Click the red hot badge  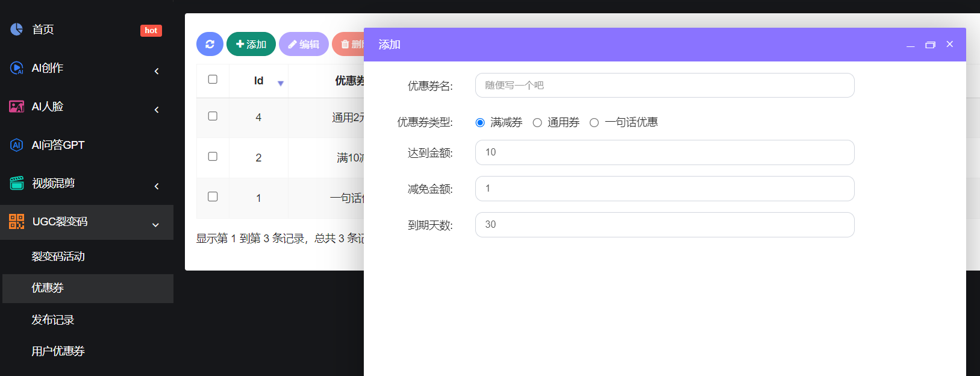point(151,30)
